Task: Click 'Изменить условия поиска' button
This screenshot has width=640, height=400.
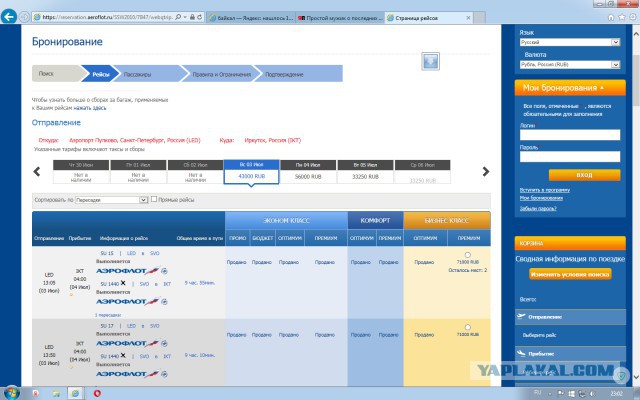Action: click(570, 274)
